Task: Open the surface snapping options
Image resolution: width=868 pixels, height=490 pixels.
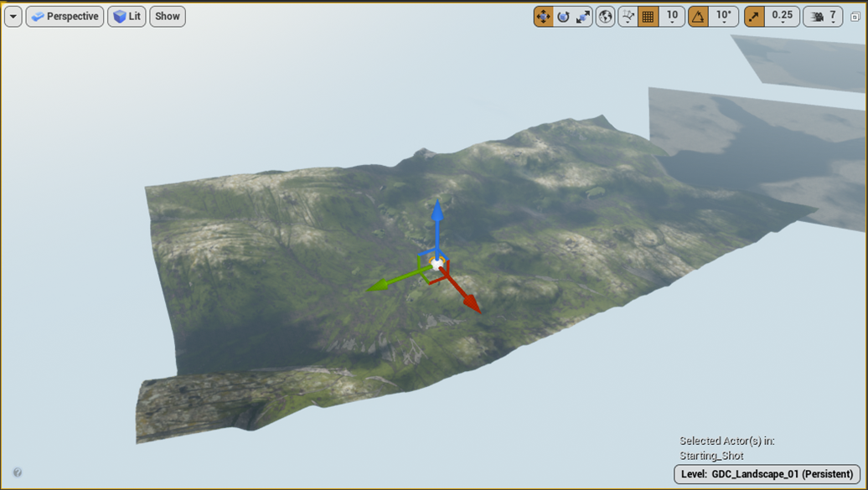Action: (628, 17)
